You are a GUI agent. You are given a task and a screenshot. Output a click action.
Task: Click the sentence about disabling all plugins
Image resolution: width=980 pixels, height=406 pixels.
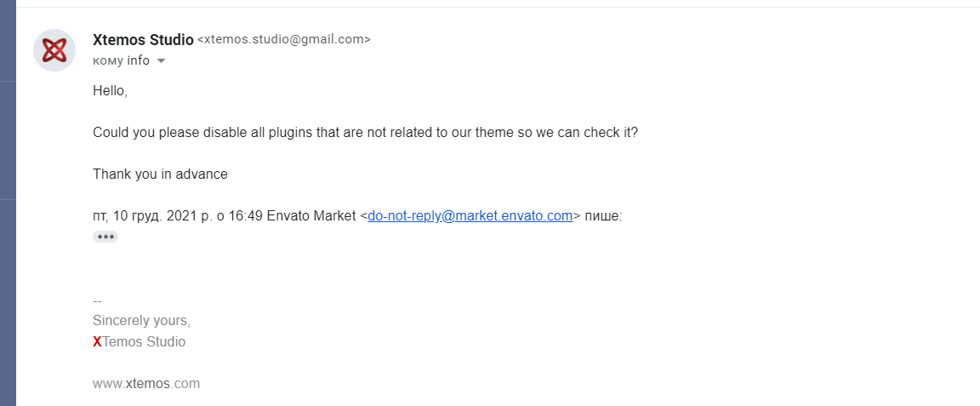click(x=364, y=133)
